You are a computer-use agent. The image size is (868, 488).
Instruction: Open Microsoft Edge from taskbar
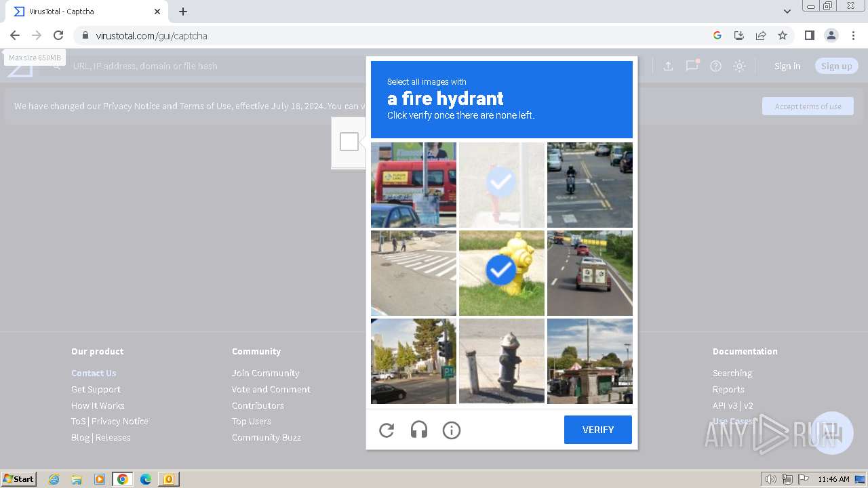tap(146, 479)
